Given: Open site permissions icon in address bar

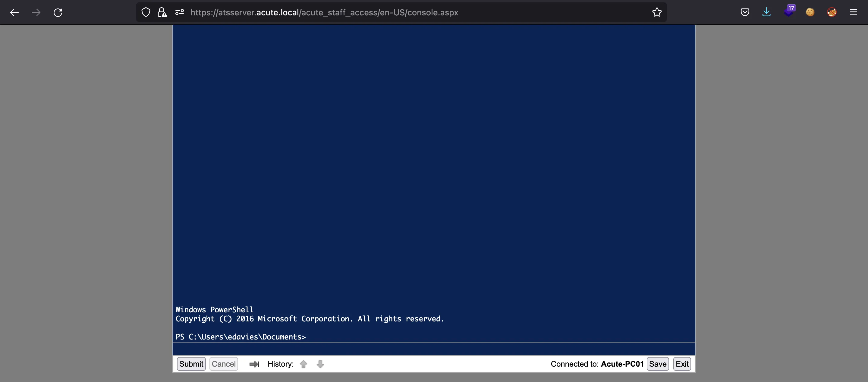Looking at the screenshot, I should point(180,12).
